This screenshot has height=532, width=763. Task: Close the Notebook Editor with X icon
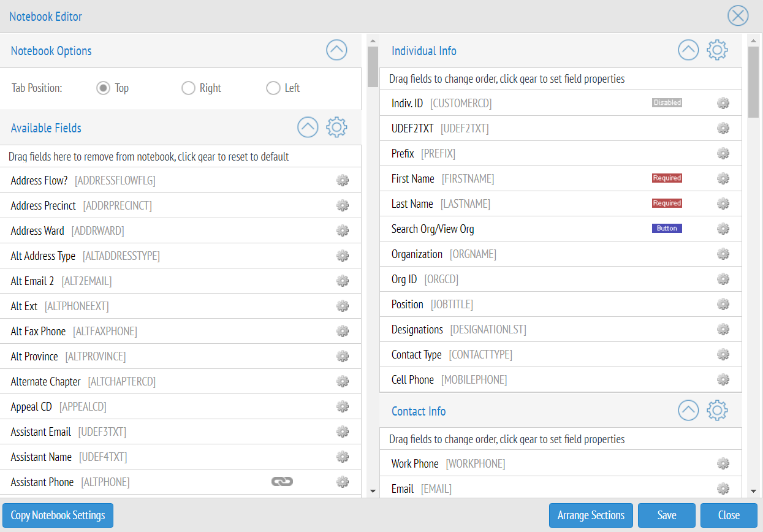[738, 16]
